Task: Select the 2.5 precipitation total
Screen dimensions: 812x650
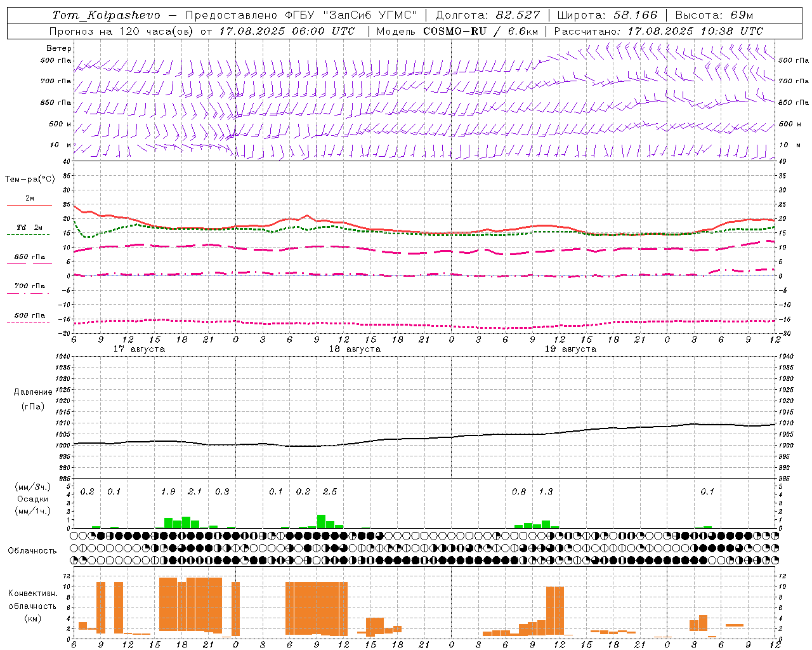Action: (x=330, y=491)
